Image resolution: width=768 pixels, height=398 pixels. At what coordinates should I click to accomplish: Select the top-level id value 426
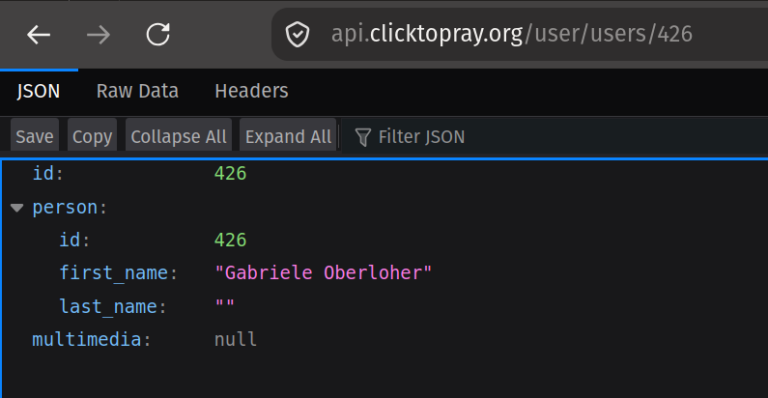tap(230, 173)
